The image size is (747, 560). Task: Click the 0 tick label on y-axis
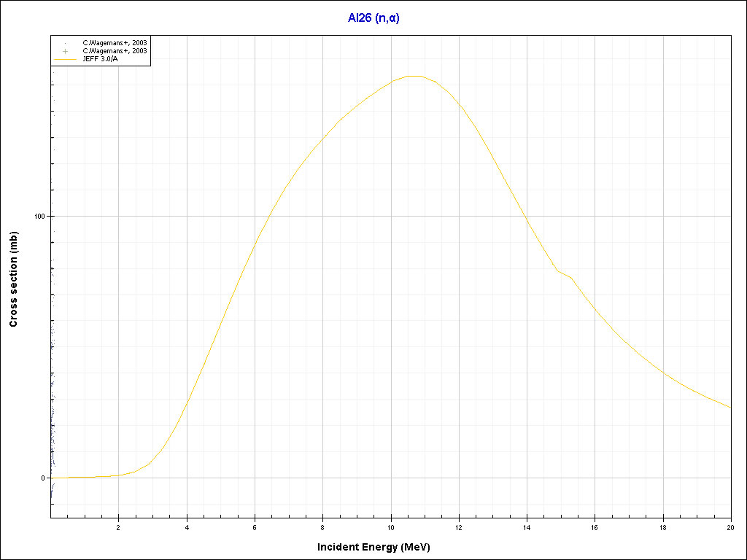tap(43, 478)
